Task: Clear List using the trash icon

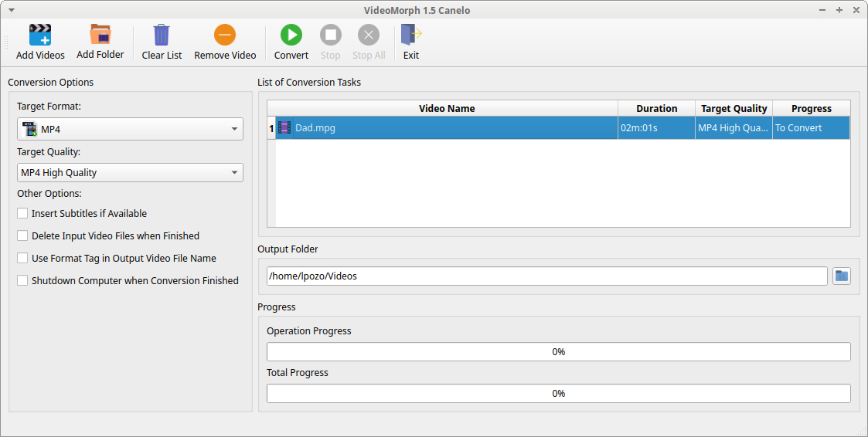Action: click(x=162, y=35)
